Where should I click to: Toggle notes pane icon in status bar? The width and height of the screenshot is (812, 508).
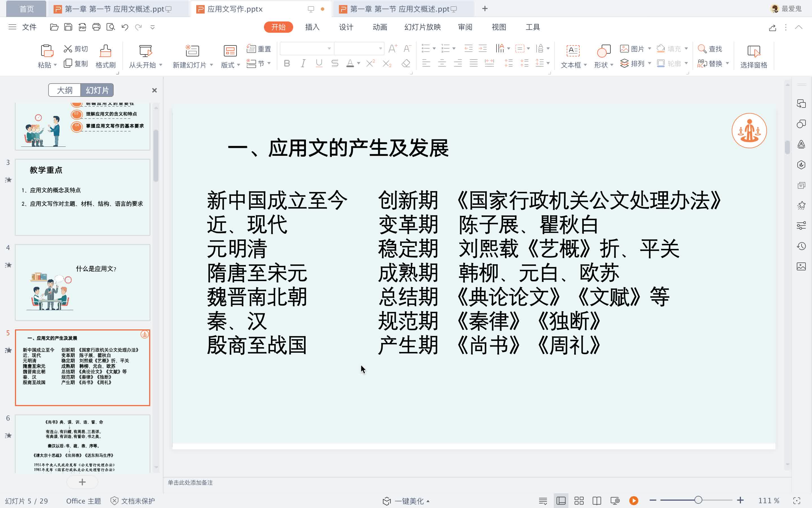543,501
